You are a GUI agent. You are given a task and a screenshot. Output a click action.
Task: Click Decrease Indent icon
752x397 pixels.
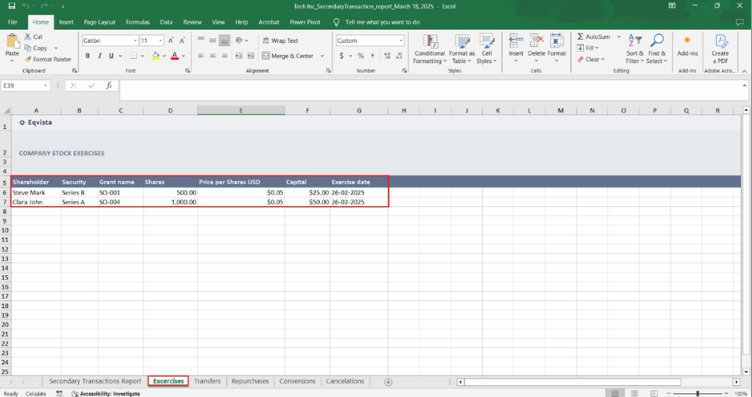239,56
